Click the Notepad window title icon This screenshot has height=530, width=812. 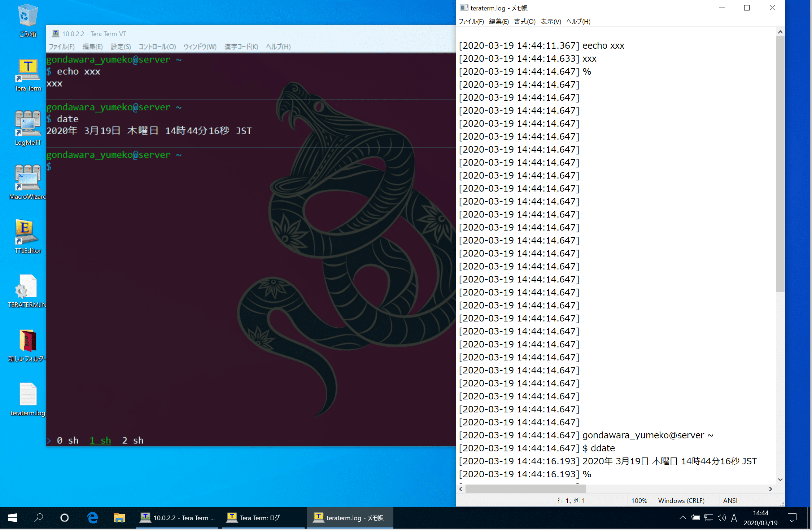pyautogui.click(x=464, y=8)
